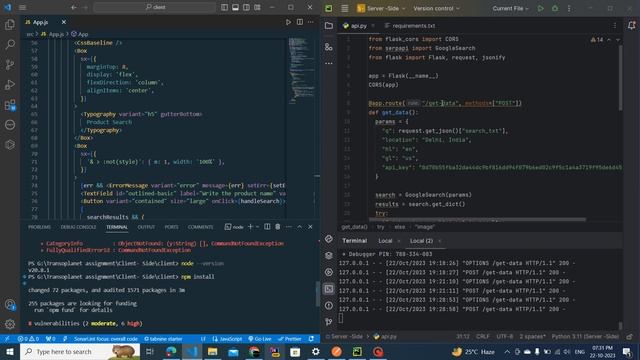Open PyCharm Structure tool window icon
Image resolution: width=640 pixels, height=360 pixels.
[x=329, y=47]
